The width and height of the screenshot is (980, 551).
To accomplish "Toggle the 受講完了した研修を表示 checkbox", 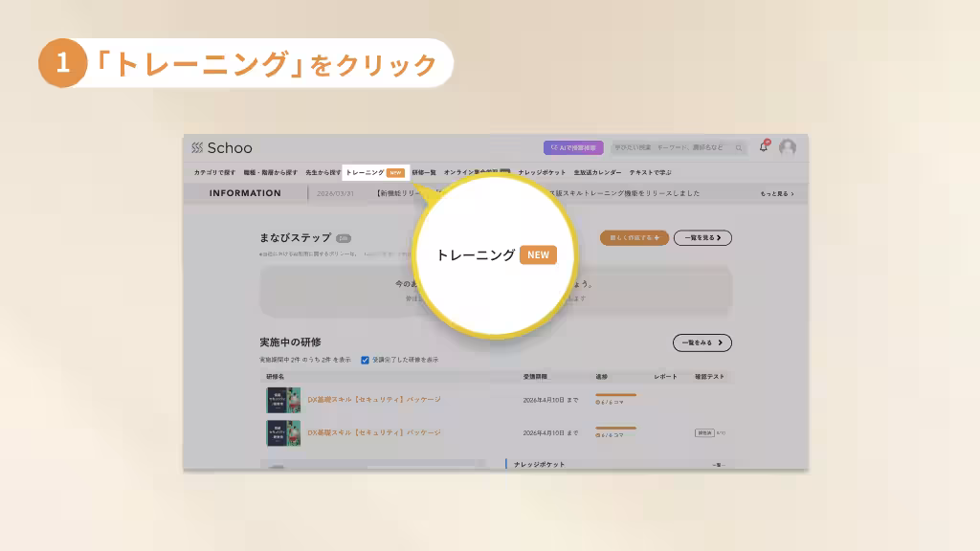I will [x=365, y=361].
